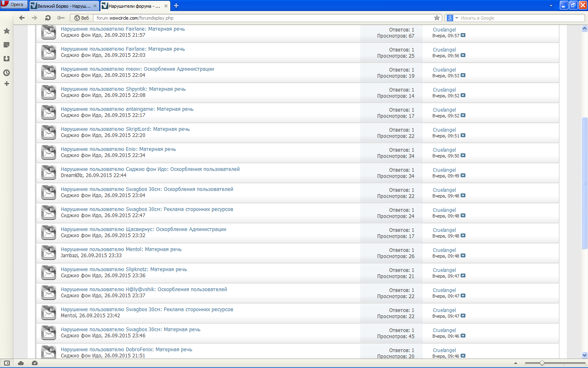
Task: Go to last post icon at 09:53
Action: pyautogui.click(x=463, y=76)
